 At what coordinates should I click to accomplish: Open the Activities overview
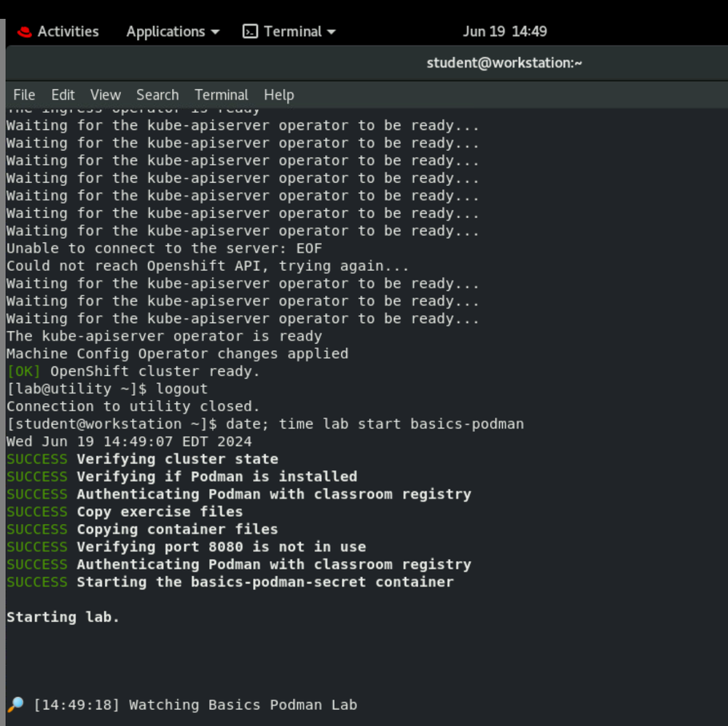[x=68, y=31]
